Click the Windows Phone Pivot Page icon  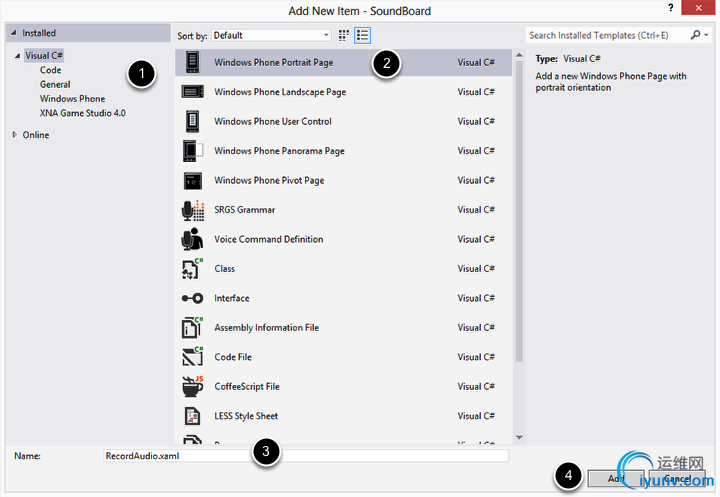[x=192, y=181]
